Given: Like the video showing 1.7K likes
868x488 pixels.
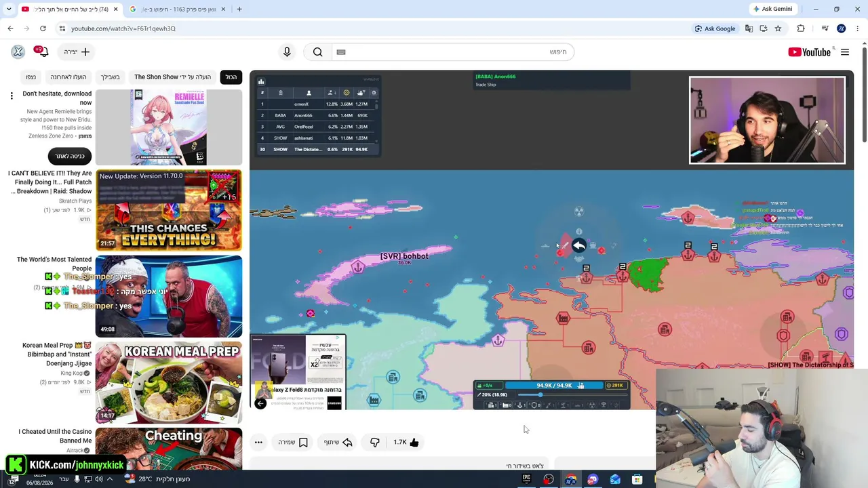Looking at the screenshot, I should click(406, 443).
